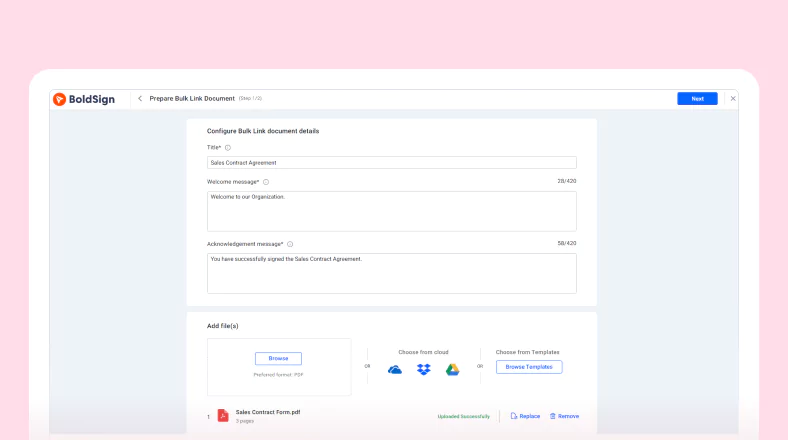Click the Prepare Bulk Link Document heading

point(192,98)
